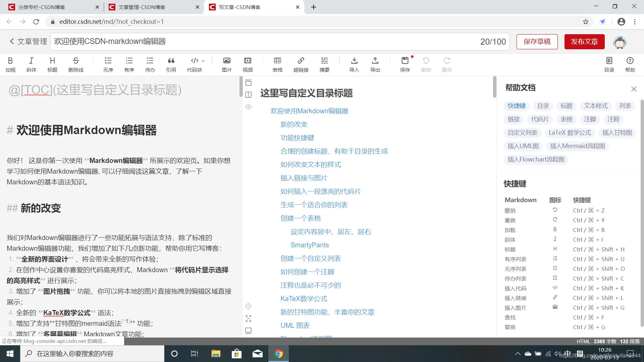Insert todo list with 待办 button
Image resolution: width=644 pixels, height=362 pixels.
(x=150, y=64)
